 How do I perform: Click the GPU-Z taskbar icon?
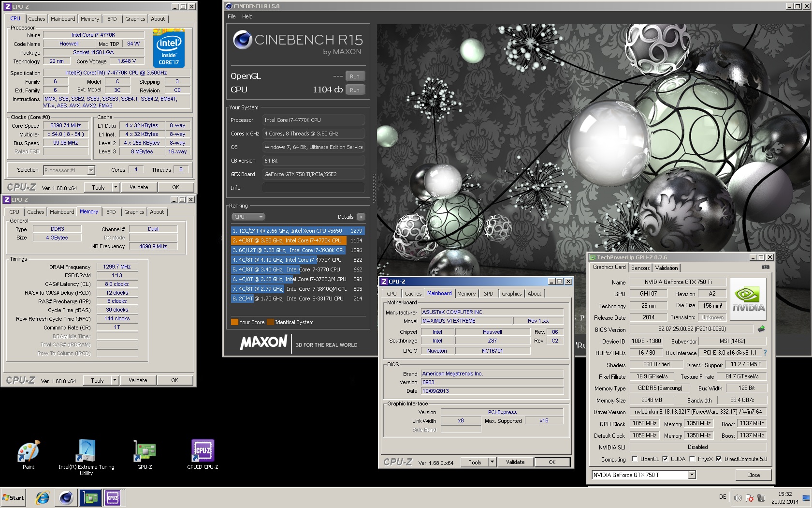tap(90, 497)
